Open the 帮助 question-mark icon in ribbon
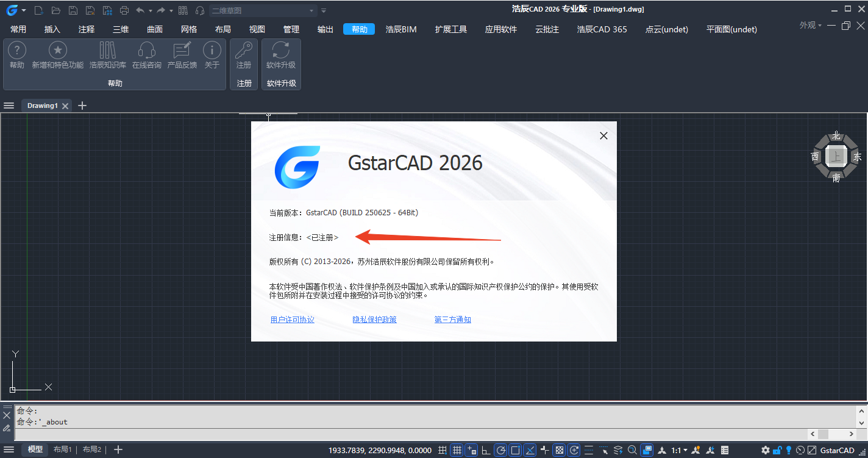Image resolution: width=868 pixels, height=458 pixels. pos(17,51)
